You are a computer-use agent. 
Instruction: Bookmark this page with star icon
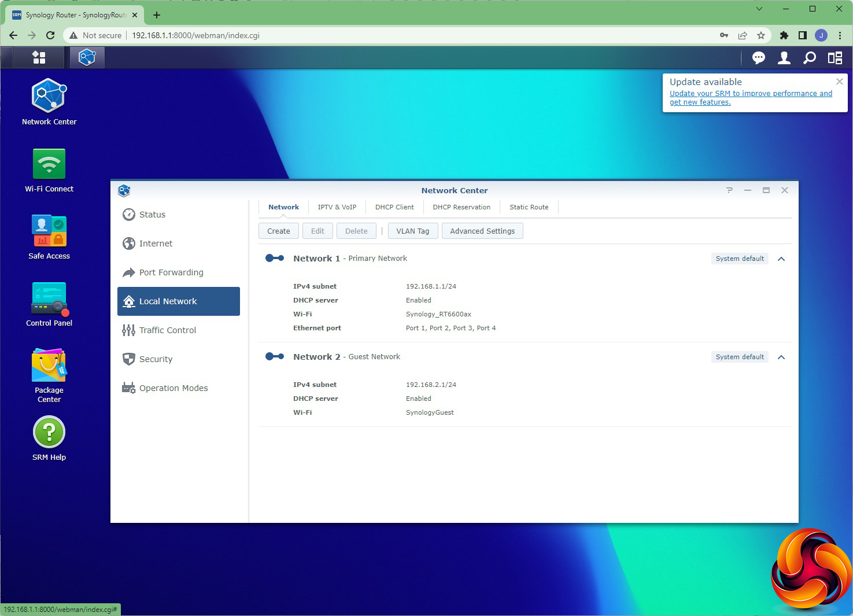click(761, 35)
